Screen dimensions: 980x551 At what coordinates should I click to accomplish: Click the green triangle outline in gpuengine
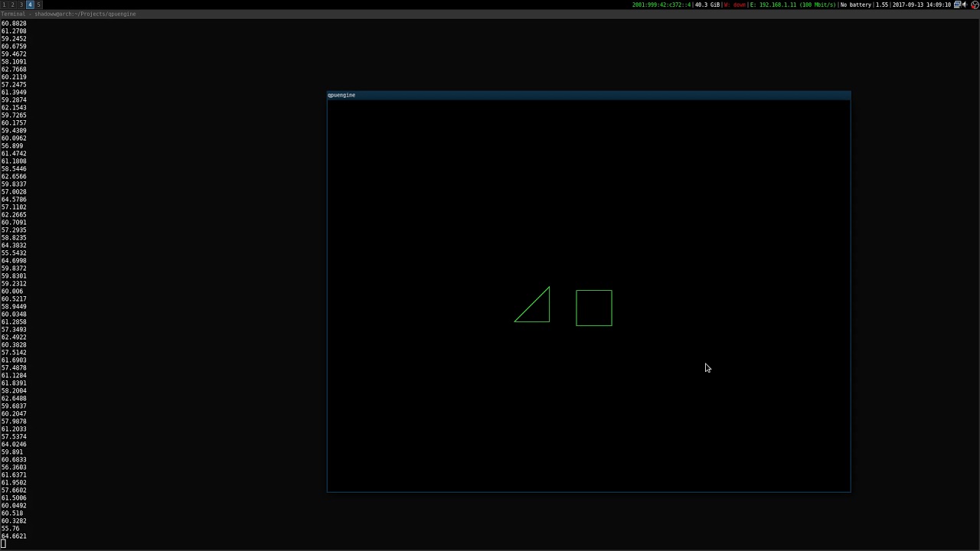click(x=532, y=305)
